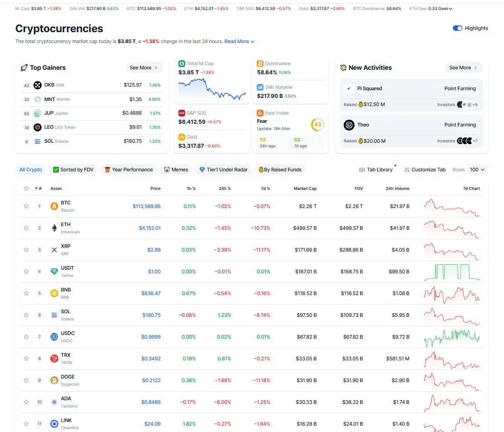Click the Jupiter JUP logo in Top Gainers

click(x=38, y=113)
